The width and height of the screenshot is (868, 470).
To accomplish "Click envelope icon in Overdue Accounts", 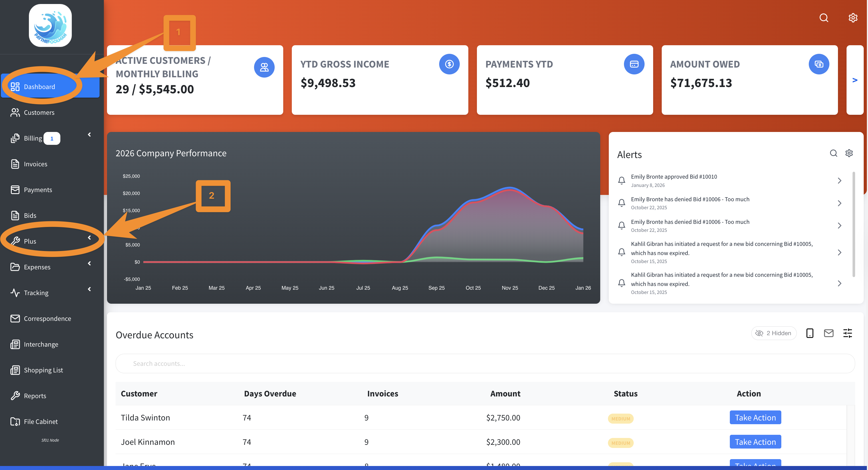I will coord(829,333).
